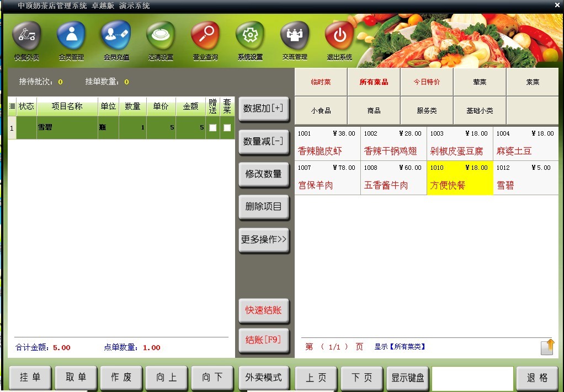Image resolution: width=564 pixels, height=392 pixels.
Task: Tick the 套菜 checkbox for 雪碧
Action: (x=227, y=127)
